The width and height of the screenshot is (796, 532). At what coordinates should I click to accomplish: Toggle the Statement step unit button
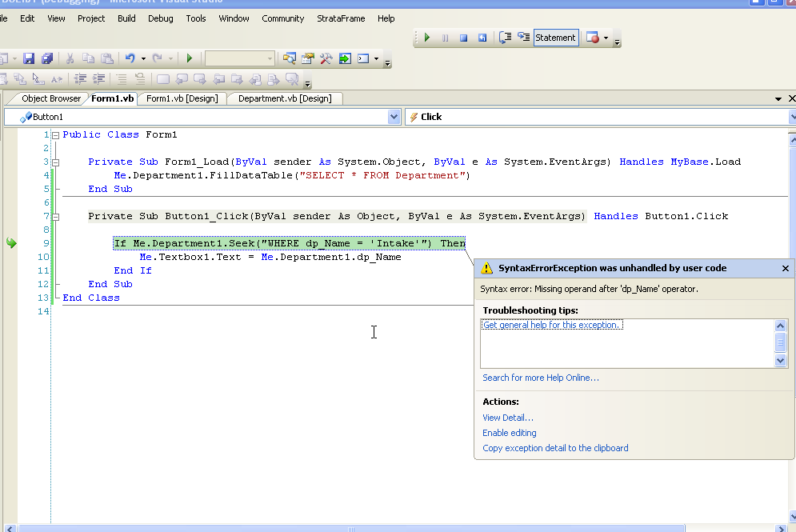[555, 38]
